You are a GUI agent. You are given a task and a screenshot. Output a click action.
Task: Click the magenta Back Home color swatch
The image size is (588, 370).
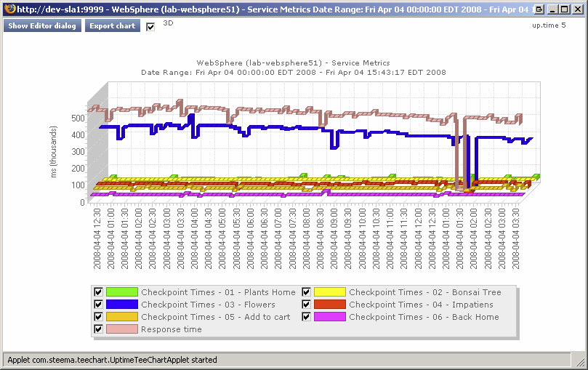coord(330,317)
